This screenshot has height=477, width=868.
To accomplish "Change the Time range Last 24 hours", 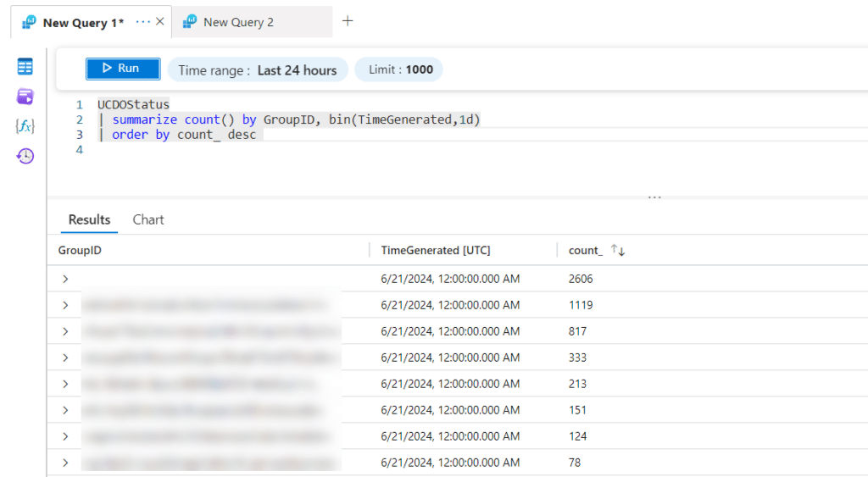I will point(258,69).
